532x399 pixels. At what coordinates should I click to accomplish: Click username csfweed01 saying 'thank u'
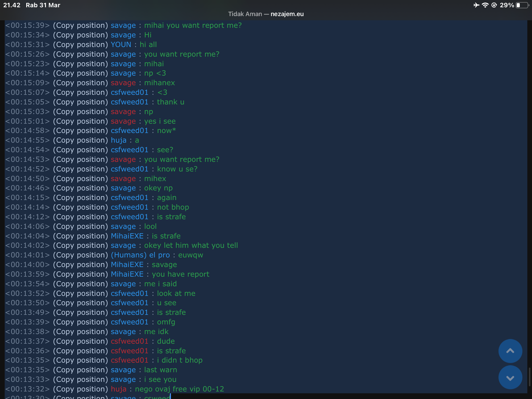129,102
